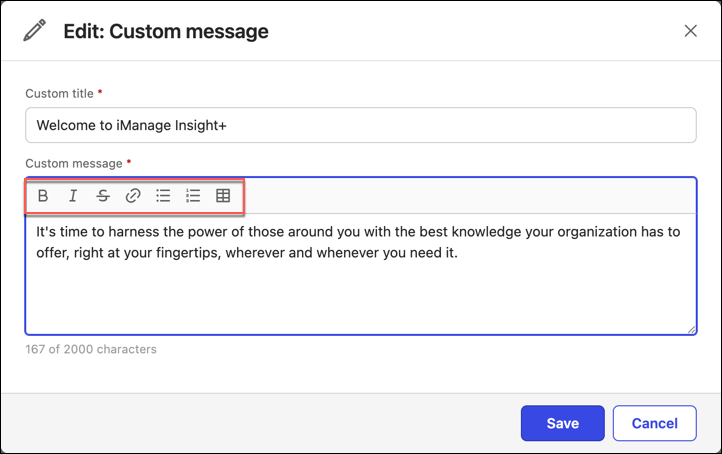Click the '167 of 2000 characters' counter

tap(91, 349)
